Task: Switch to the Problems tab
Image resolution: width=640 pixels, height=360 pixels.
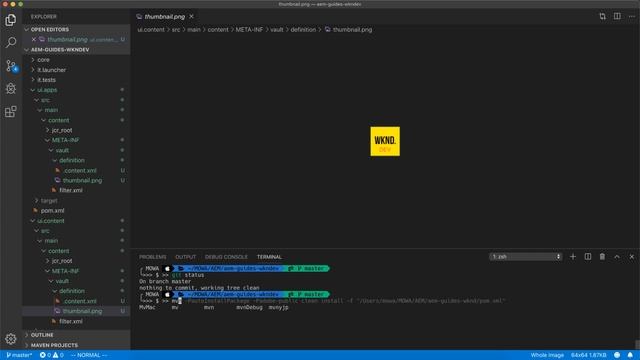Action: click(x=153, y=257)
